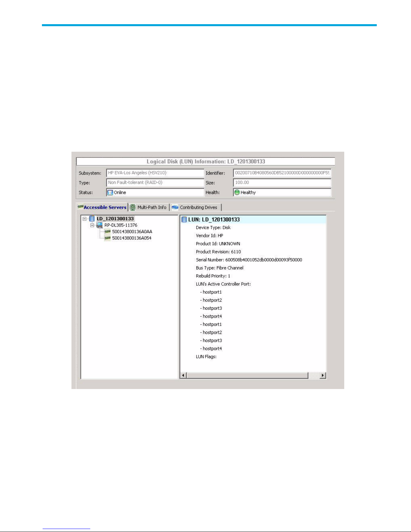Click the RP-DL385-11376 server icon
The width and height of the screenshot is (411, 532).
[x=99, y=225]
